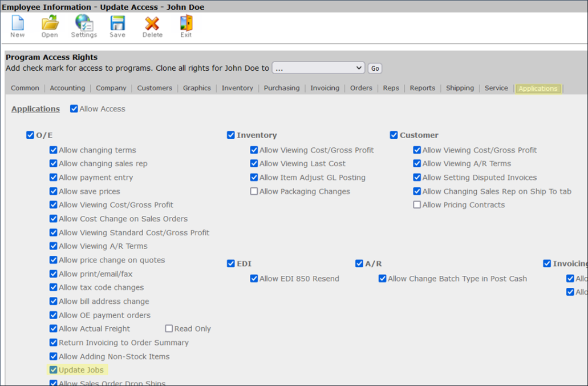This screenshot has width=588, height=386.
Task: Toggle O/E Allow Viewing A/R Terms
Action: pyautogui.click(x=53, y=246)
